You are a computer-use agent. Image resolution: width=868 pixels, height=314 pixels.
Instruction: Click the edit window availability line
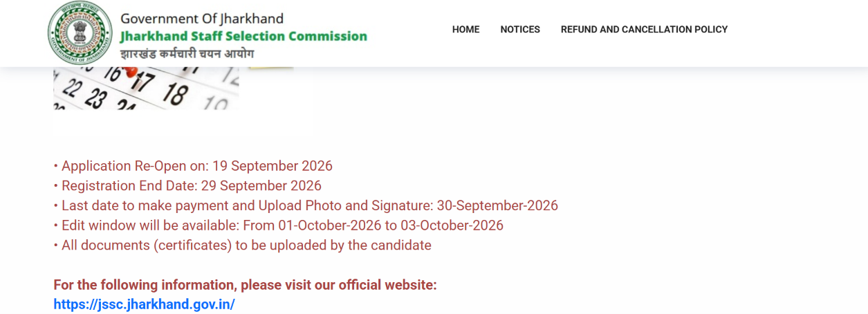click(278, 225)
